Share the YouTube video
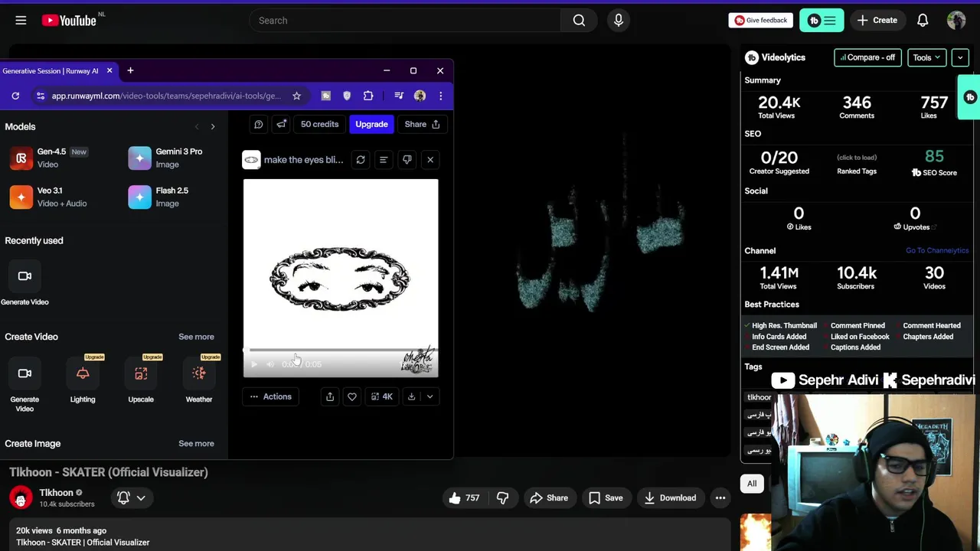This screenshot has height=551, width=980. [549, 497]
